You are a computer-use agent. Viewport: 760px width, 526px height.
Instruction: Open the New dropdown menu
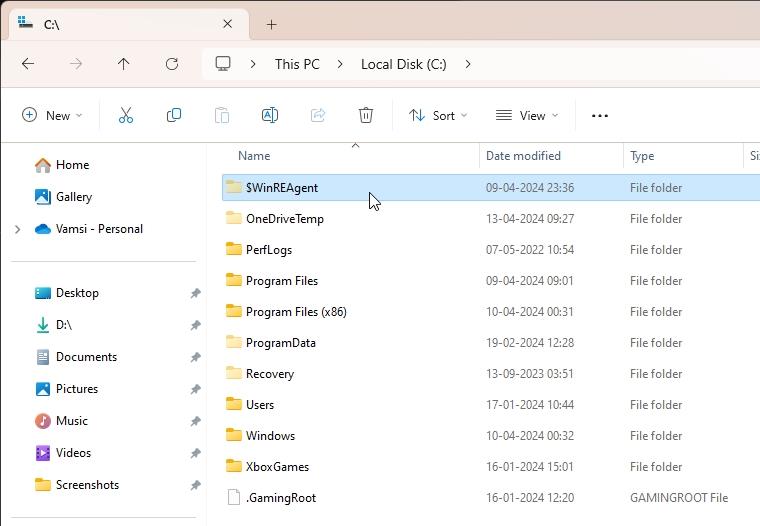52,115
